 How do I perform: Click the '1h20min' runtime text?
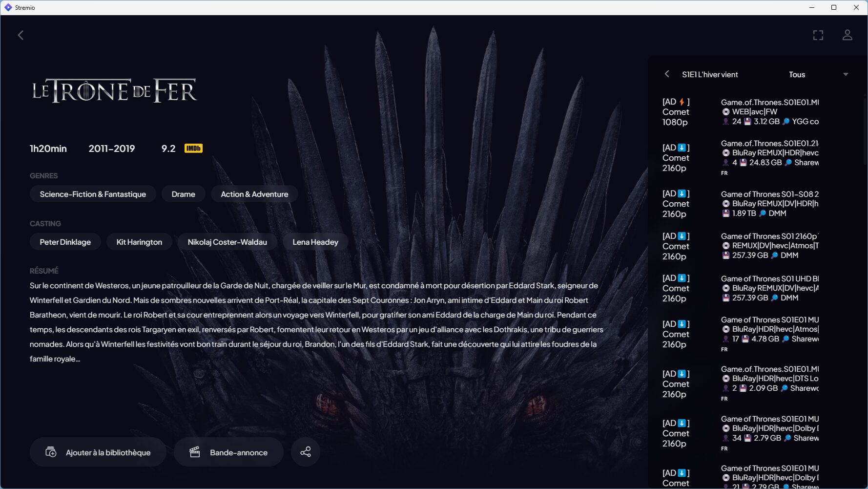[x=48, y=149]
